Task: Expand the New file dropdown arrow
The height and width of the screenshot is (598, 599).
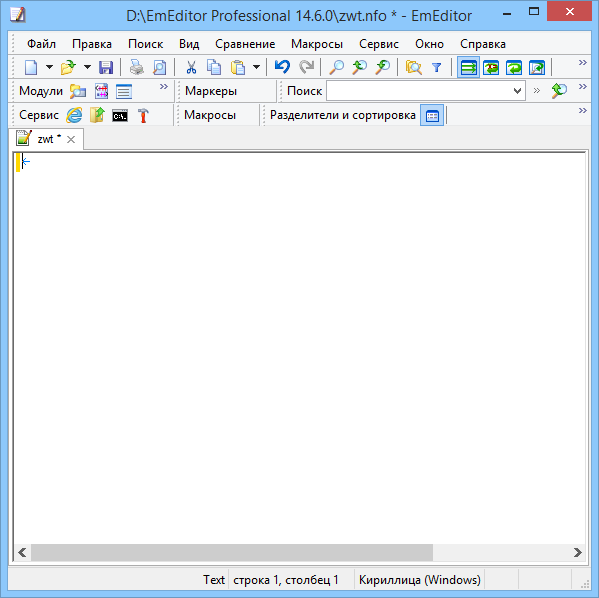Action: (x=49, y=67)
